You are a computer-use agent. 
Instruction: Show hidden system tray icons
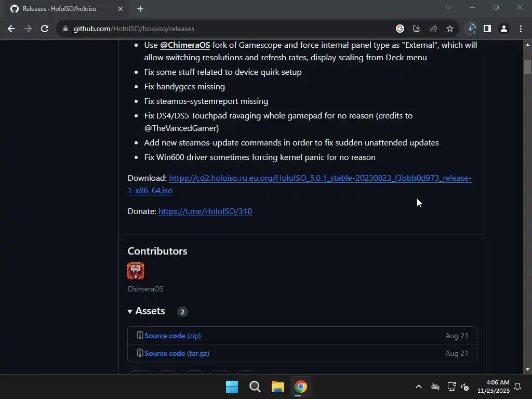pyautogui.click(x=419, y=387)
